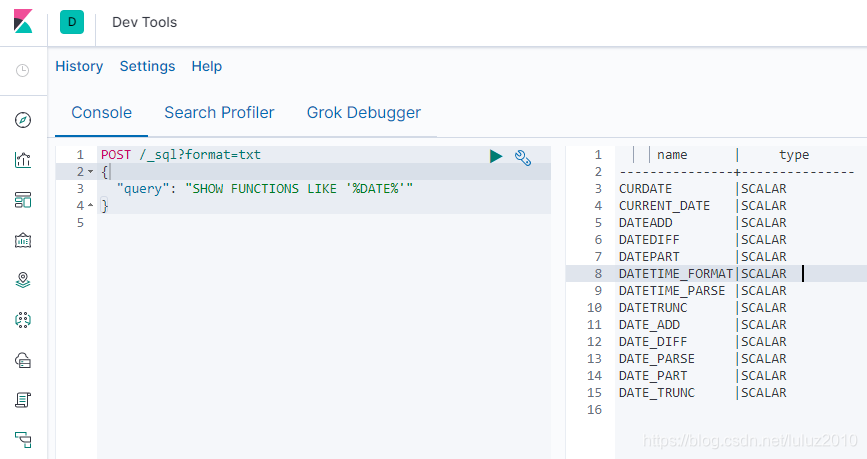Open Machine Learning icon in sidebar
The height and width of the screenshot is (459, 867).
(x=23, y=320)
